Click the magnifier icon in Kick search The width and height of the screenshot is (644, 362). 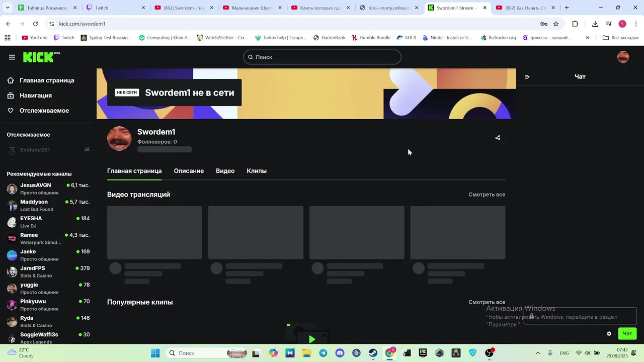click(x=251, y=57)
